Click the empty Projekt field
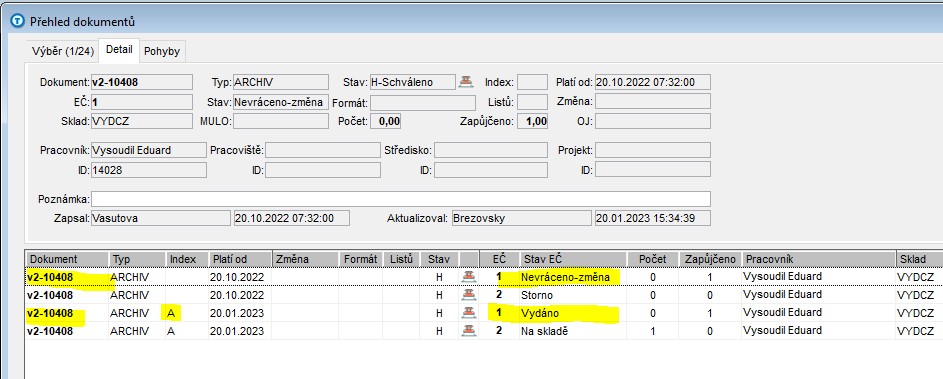This screenshot has width=943, height=379. coord(653,150)
